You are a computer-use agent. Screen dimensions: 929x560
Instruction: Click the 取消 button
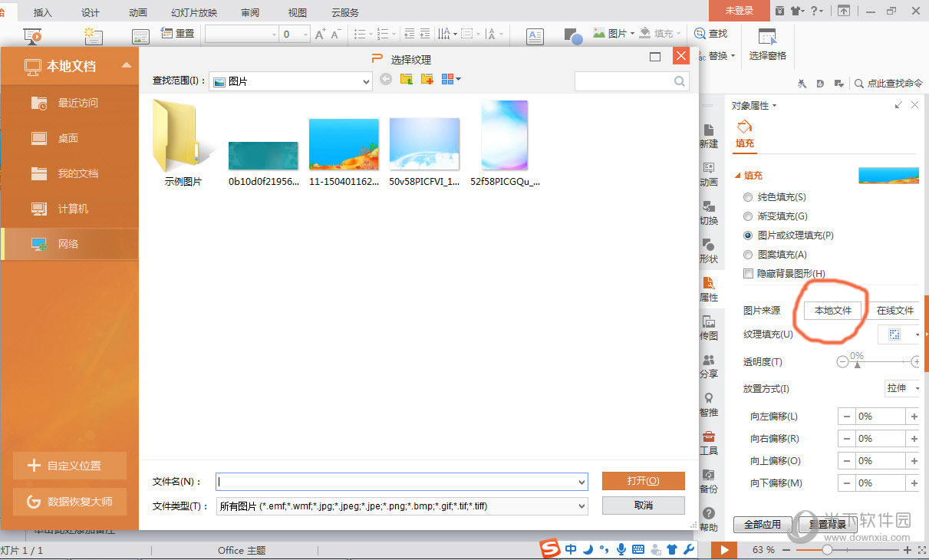[643, 506]
